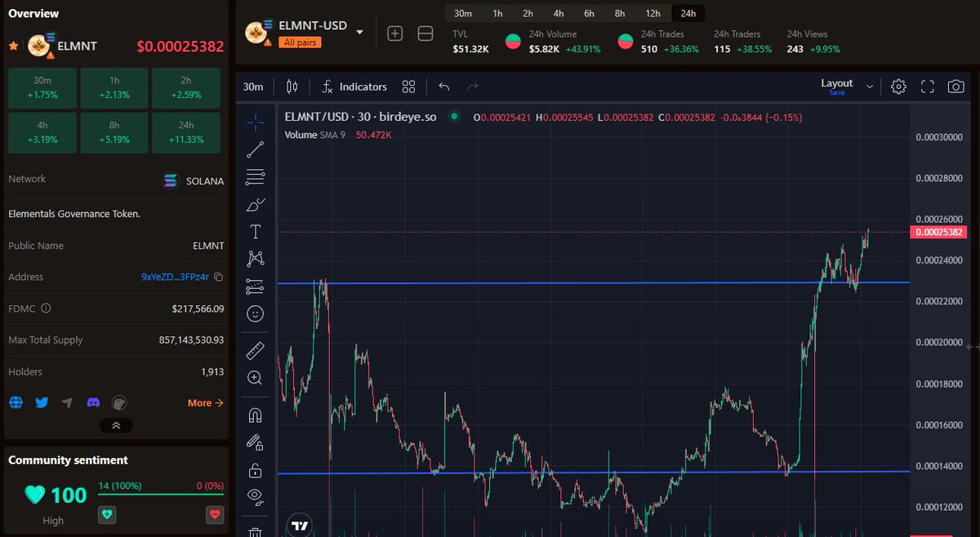Select the 6h stats timeframe tab
The width and height of the screenshot is (980, 537).
click(x=589, y=14)
